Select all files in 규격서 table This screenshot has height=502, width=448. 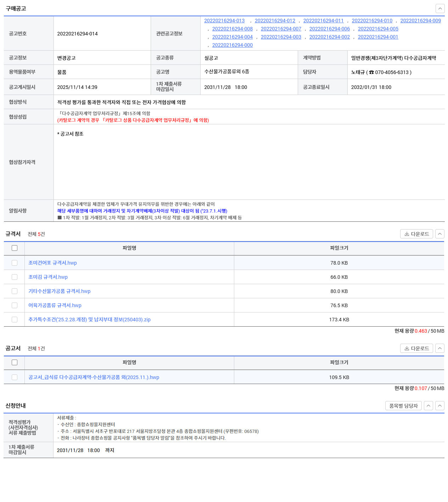(x=15, y=248)
